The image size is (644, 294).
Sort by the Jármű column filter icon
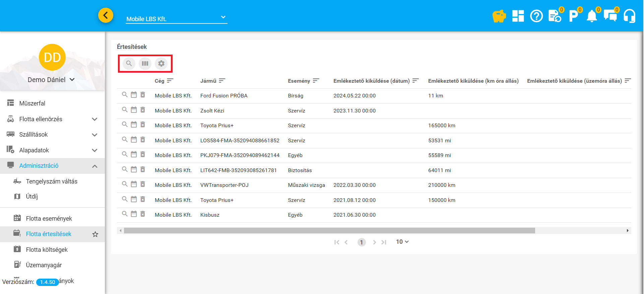tap(222, 81)
